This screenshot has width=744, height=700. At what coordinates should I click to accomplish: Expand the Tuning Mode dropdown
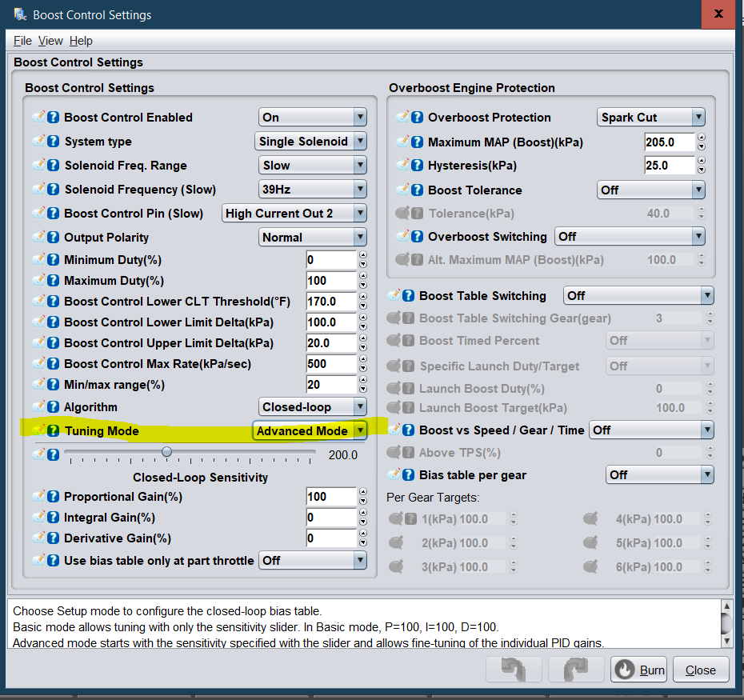(310, 431)
